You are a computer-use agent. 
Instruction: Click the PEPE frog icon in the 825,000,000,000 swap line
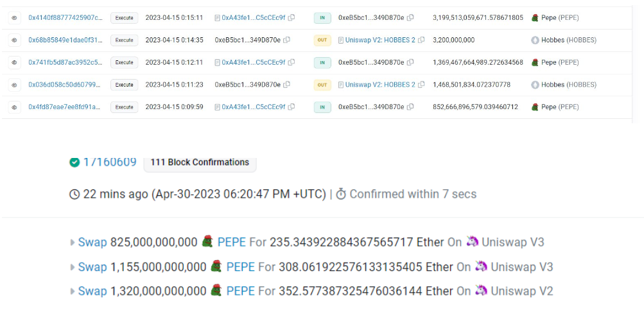207,242
